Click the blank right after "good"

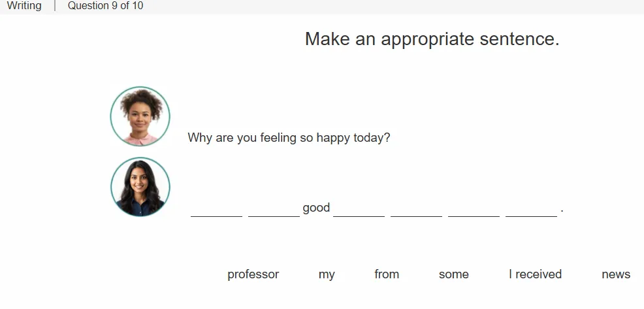click(x=359, y=210)
